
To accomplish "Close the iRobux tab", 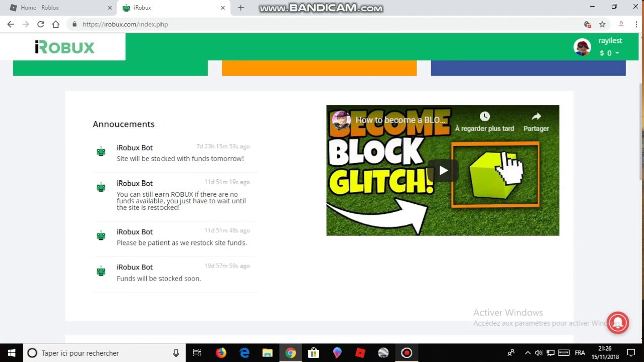I will [x=223, y=8].
